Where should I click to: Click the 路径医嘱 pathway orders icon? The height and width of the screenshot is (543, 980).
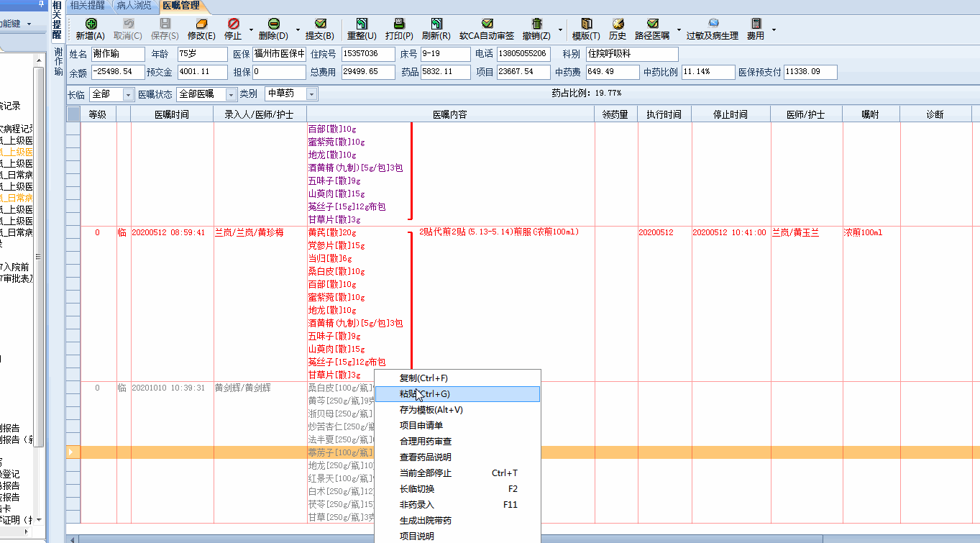[x=652, y=24]
